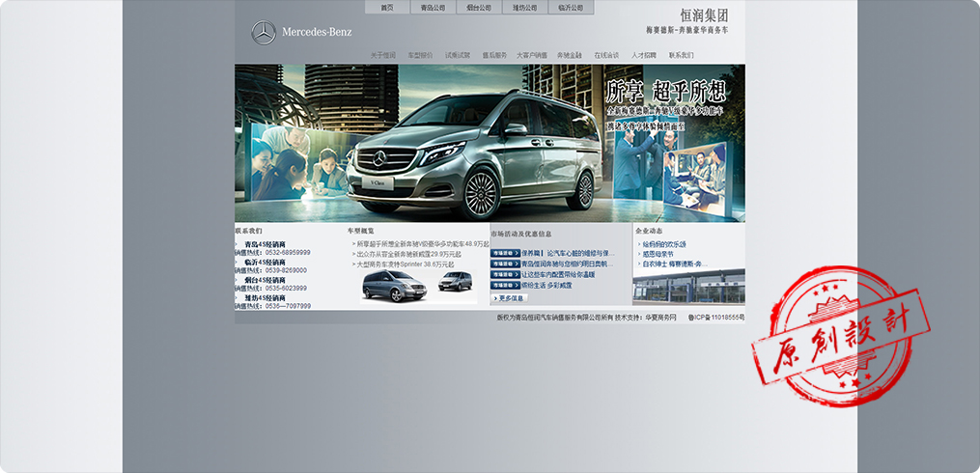This screenshot has height=473, width=980.
Task: Open the 缤纷生活 多彩威霆 article
Action: pyautogui.click(x=546, y=286)
